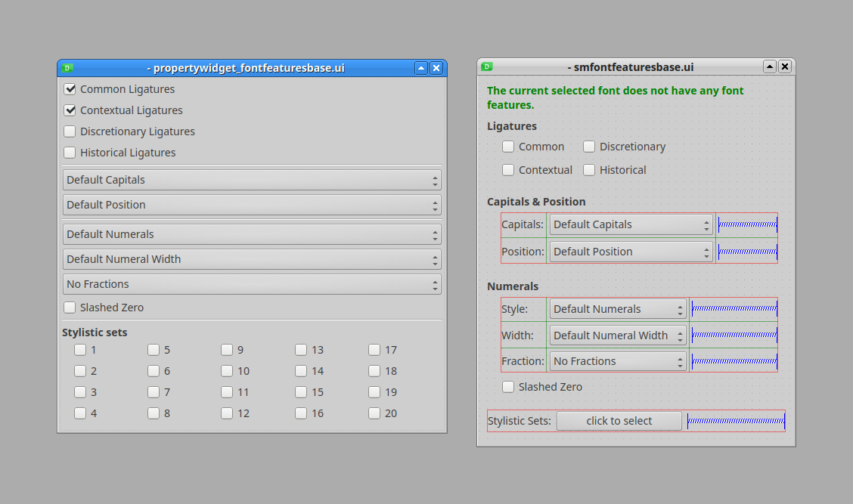Click the spacer next to Capitals dropdown
The height and width of the screenshot is (504, 853).
click(747, 224)
